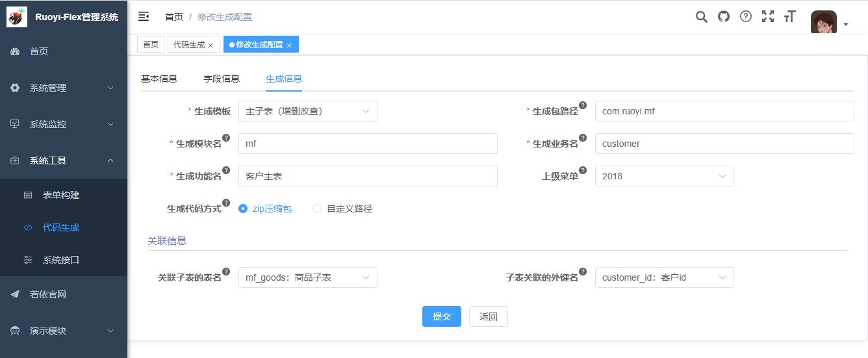Select the 修改生成配置 page tag

pyautogui.click(x=261, y=44)
